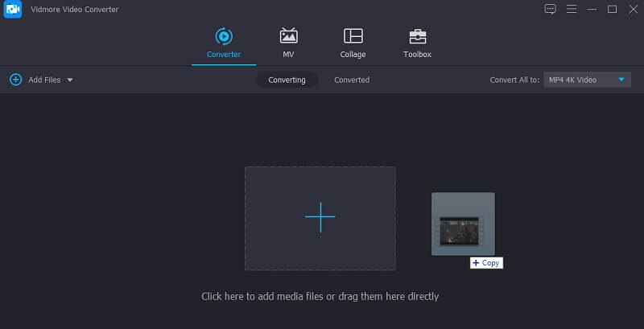Select the Converting list tab
The height and width of the screenshot is (329, 644).
(287, 80)
